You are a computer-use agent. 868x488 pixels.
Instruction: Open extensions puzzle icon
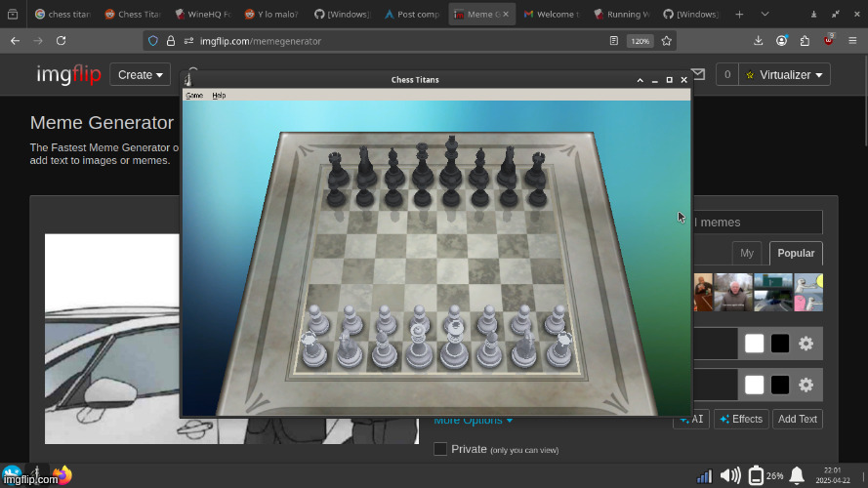[805, 41]
